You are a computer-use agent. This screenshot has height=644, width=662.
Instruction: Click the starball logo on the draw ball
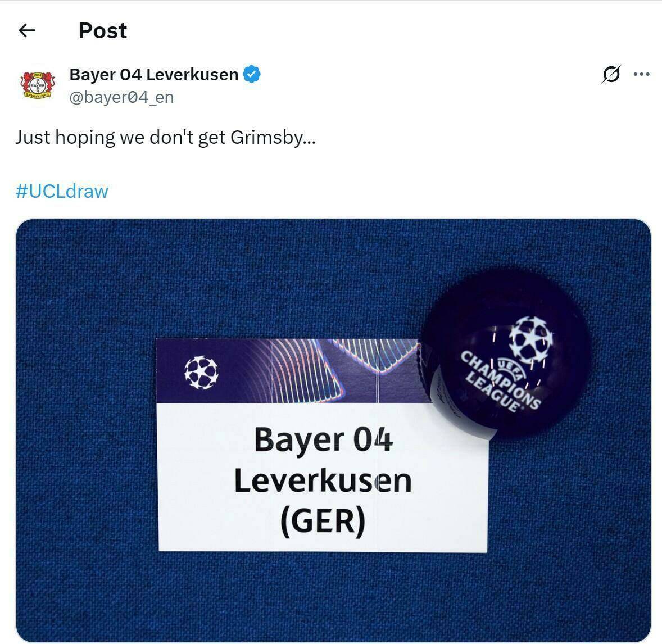coord(530,340)
